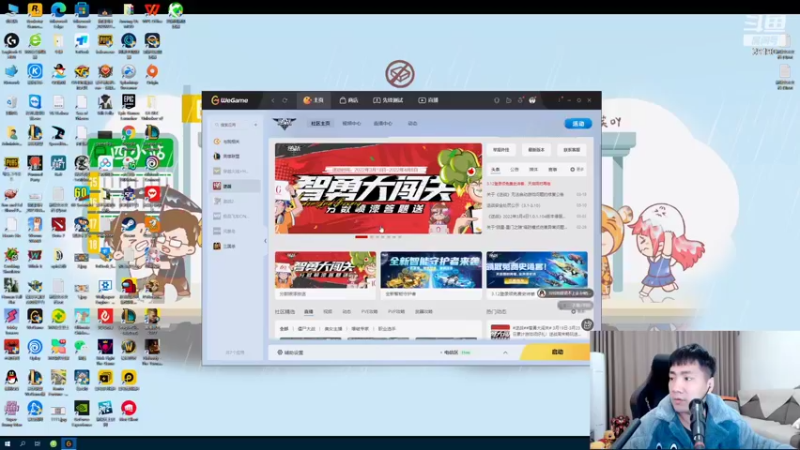Filter streams by 美女主播
800x450 pixels.
point(333,329)
